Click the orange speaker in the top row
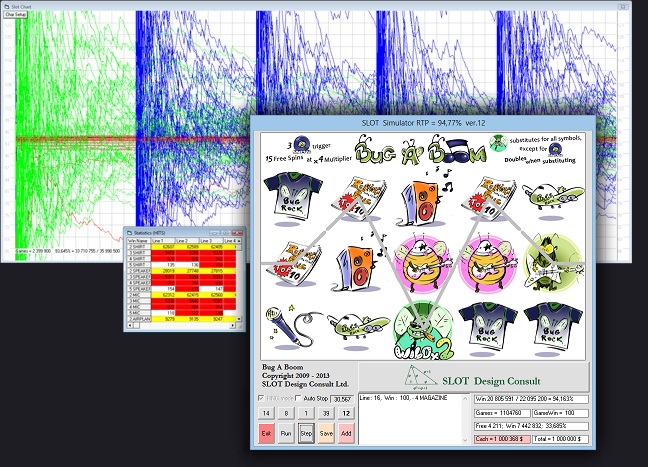The width and height of the screenshot is (648, 467). [424, 199]
